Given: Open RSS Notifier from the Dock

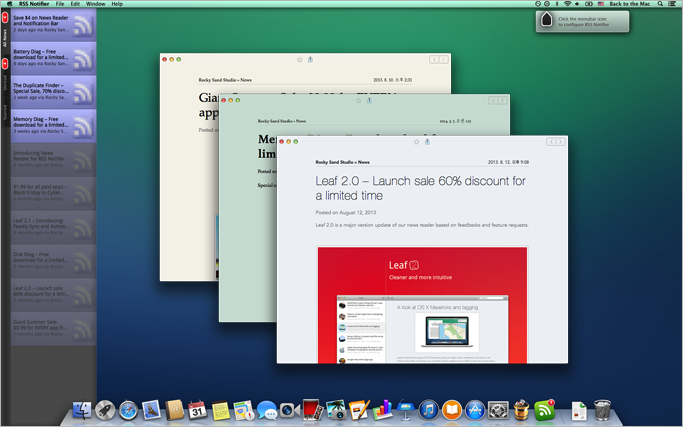Looking at the screenshot, I should (544, 410).
